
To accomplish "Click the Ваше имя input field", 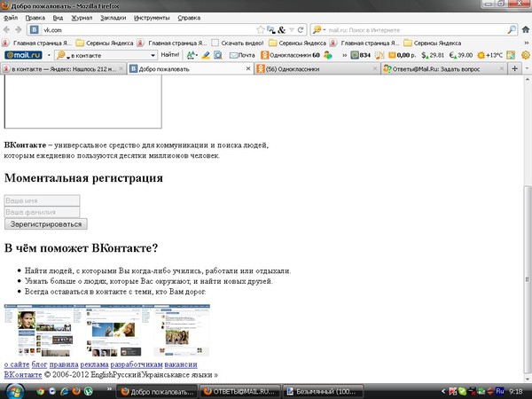I will pos(42,200).
